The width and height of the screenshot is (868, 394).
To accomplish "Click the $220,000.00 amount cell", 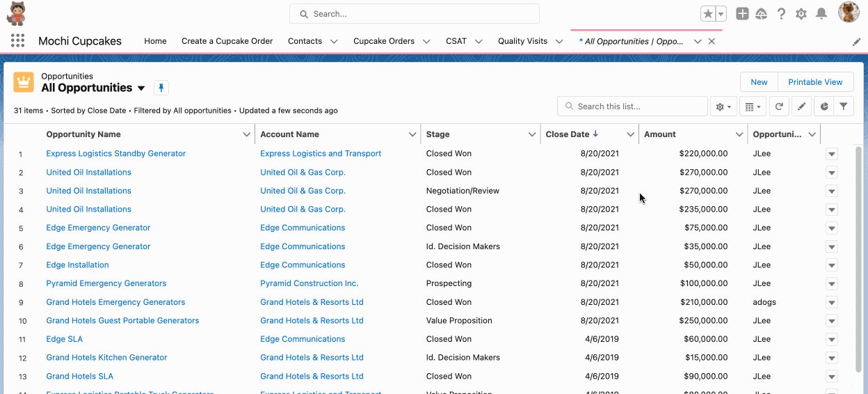I will click(703, 153).
